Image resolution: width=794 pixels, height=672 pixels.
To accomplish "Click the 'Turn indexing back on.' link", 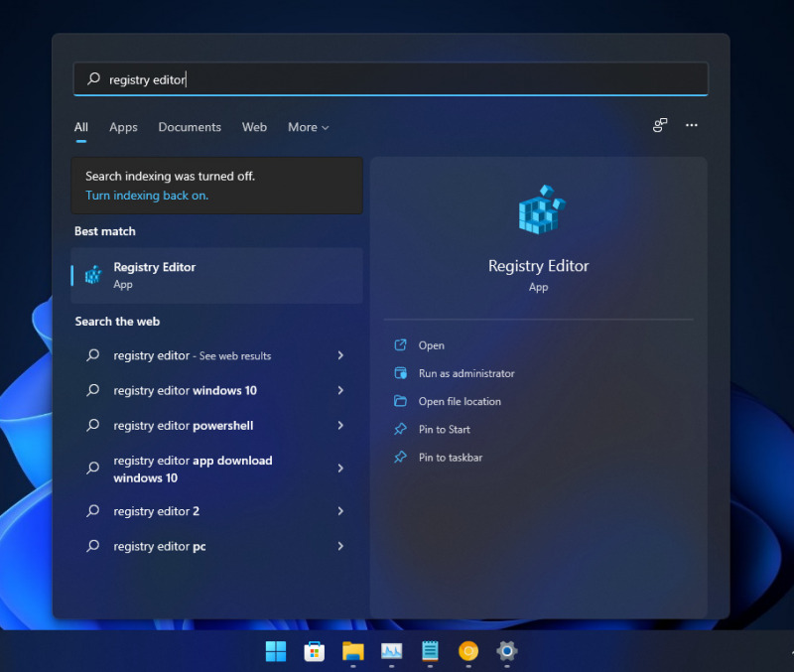I will coord(147,196).
